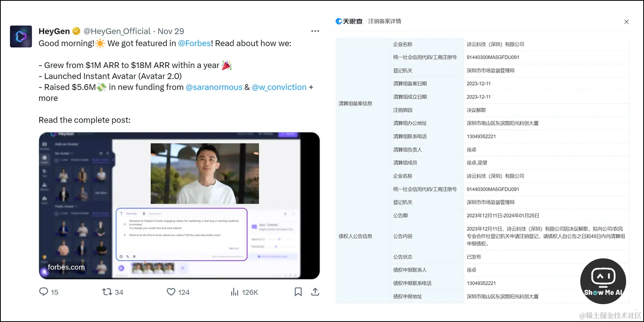This screenshot has width=644, height=322.
Task: Click the 清算组联系电话 number 13049352221
Action: [481, 136]
